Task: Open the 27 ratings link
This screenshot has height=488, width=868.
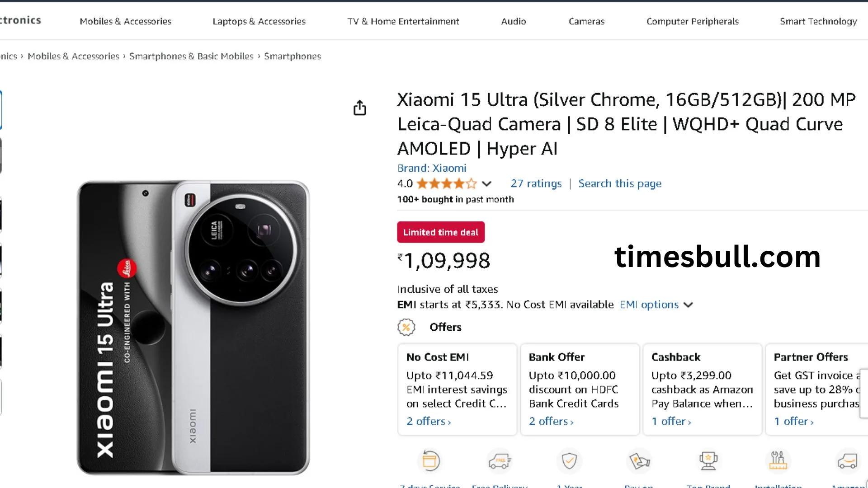Action: click(x=536, y=183)
